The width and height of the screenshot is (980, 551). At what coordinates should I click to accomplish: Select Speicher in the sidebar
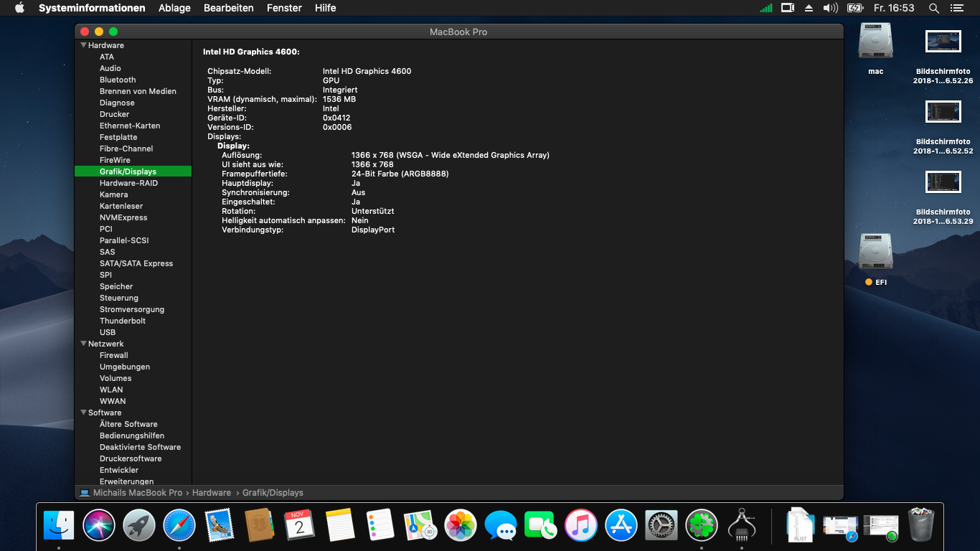tap(116, 286)
